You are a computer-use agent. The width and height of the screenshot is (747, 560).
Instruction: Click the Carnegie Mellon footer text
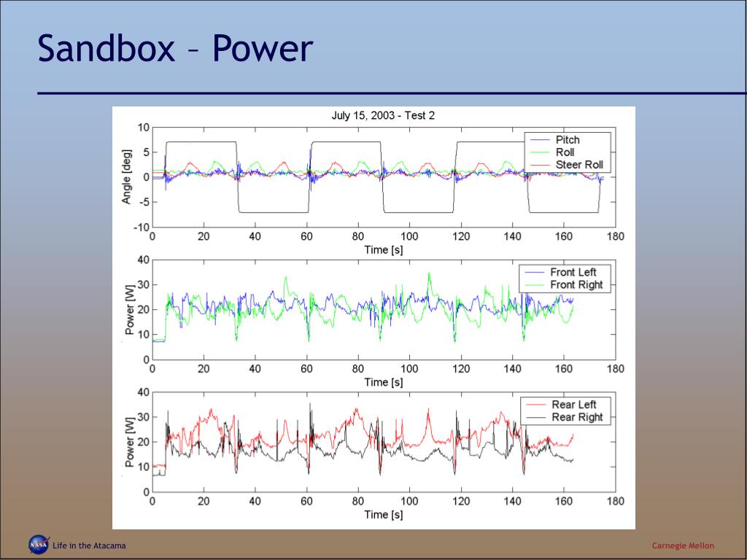(683, 545)
